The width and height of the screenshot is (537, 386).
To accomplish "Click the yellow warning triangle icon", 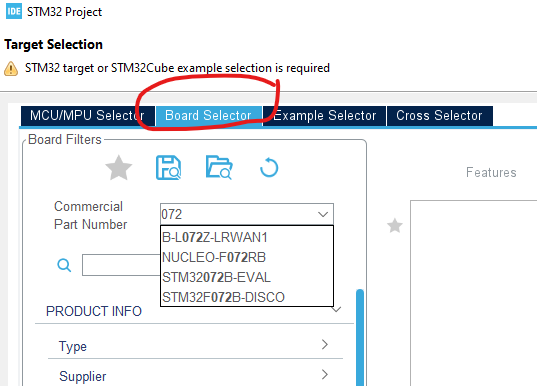I will click(x=11, y=69).
